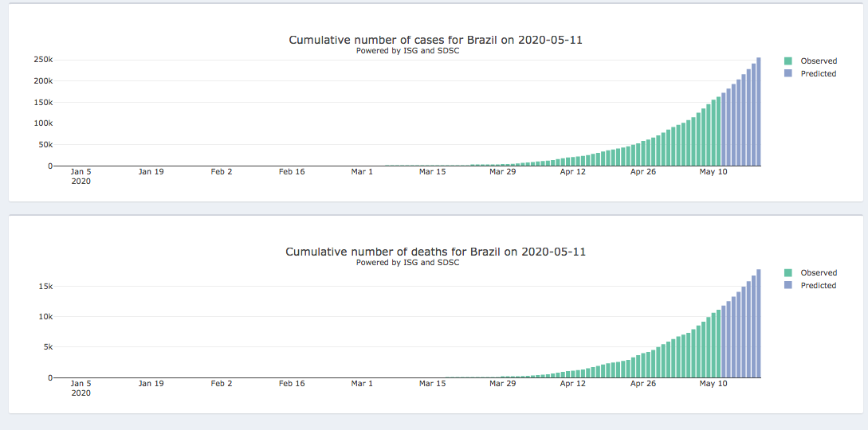Toggle the Observed series in the cases chart legend

(x=819, y=61)
